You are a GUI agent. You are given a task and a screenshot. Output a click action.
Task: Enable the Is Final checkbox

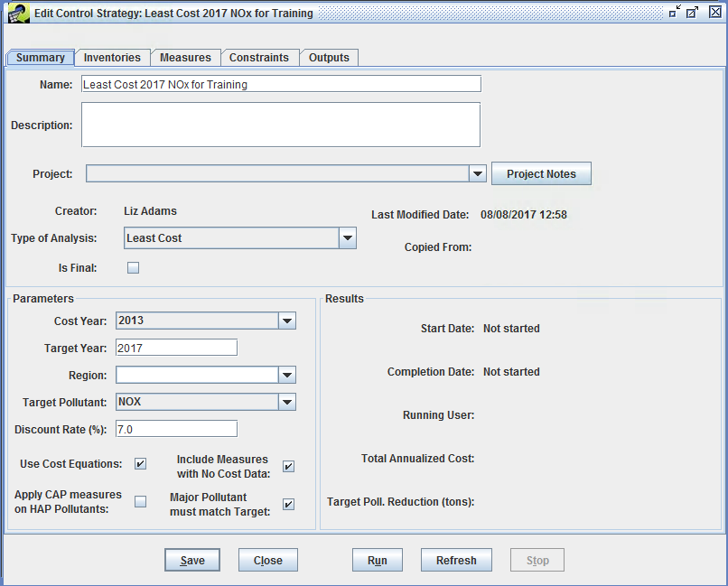pyautogui.click(x=133, y=267)
